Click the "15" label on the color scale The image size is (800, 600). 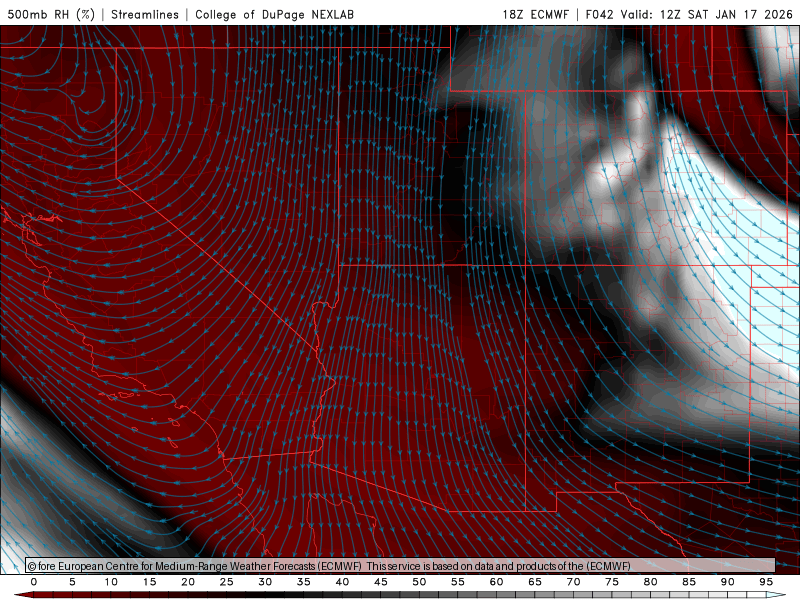pos(149,582)
